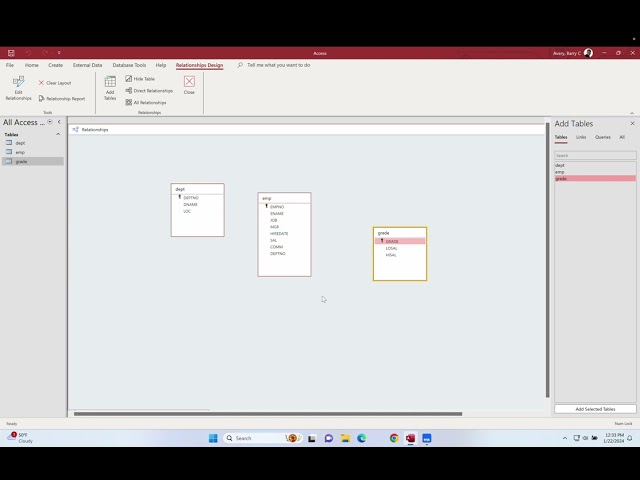Select DEPTNO field in emp table
Viewport: 640px width, 480px height.
click(278, 253)
